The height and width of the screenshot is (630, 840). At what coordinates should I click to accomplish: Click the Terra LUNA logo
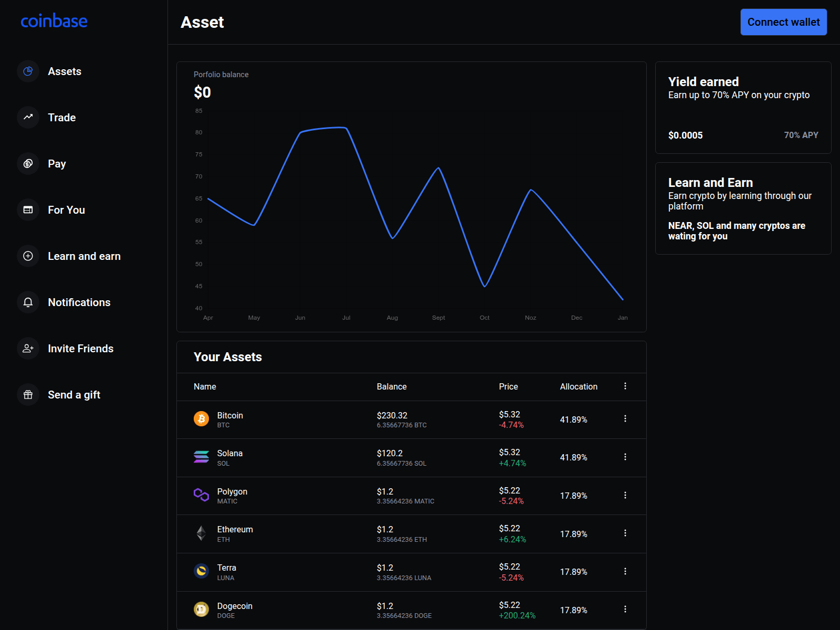pyautogui.click(x=202, y=571)
